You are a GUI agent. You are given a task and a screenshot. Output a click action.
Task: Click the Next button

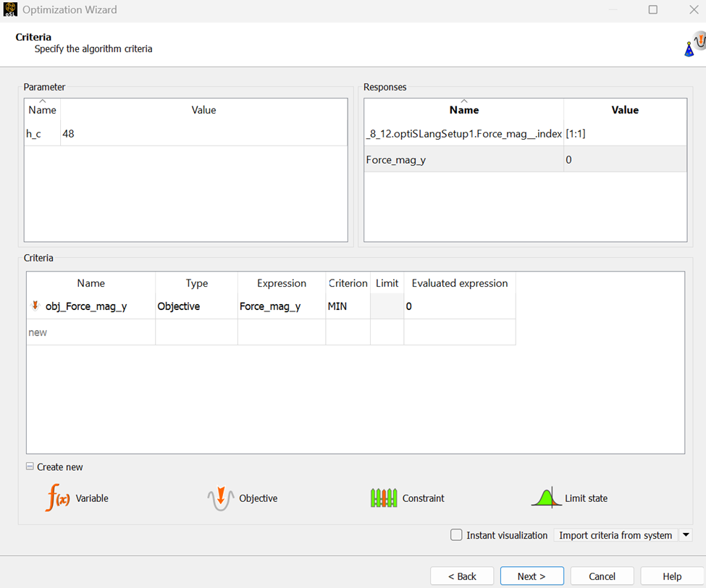531,576
